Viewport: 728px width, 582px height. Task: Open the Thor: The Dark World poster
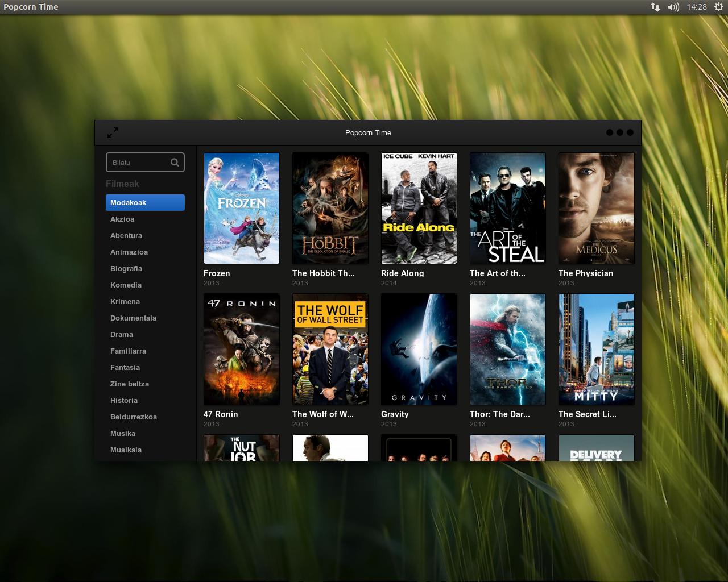508,349
